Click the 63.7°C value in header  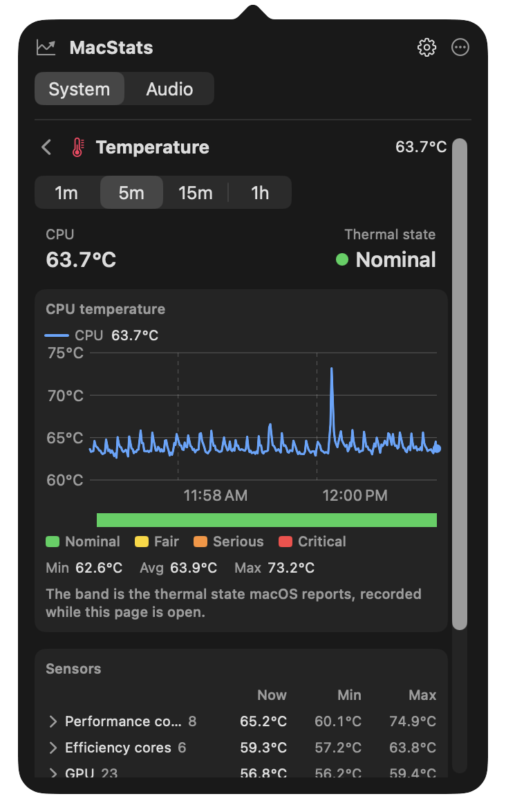pyautogui.click(x=421, y=147)
